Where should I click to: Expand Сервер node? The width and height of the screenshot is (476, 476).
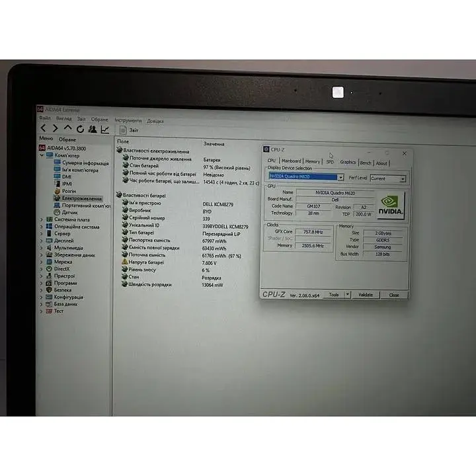pyautogui.click(x=42, y=233)
